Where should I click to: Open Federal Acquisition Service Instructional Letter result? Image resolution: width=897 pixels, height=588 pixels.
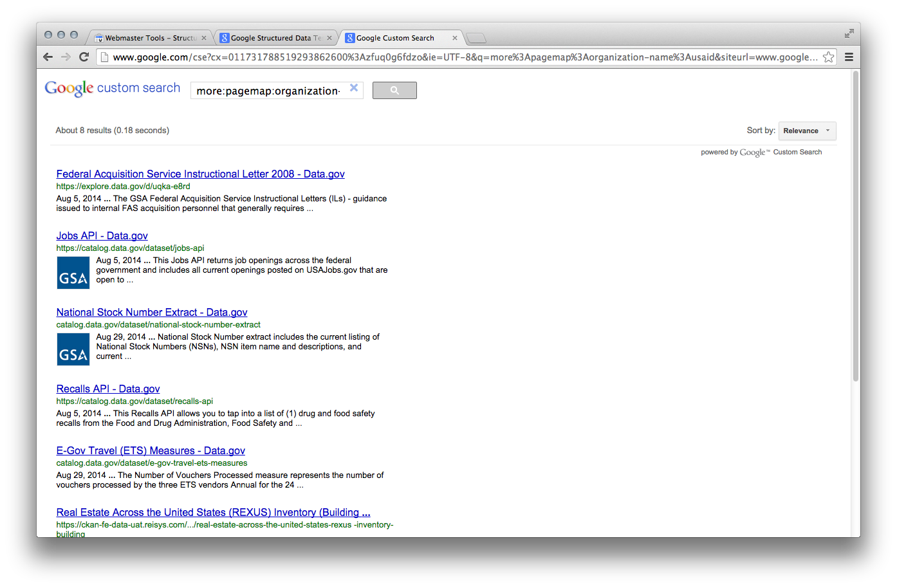click(x=200, y=174)
